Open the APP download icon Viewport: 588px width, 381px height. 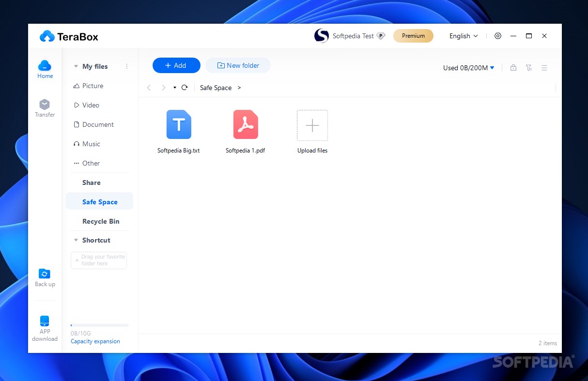pyautogui.click(x=45, y=321)
